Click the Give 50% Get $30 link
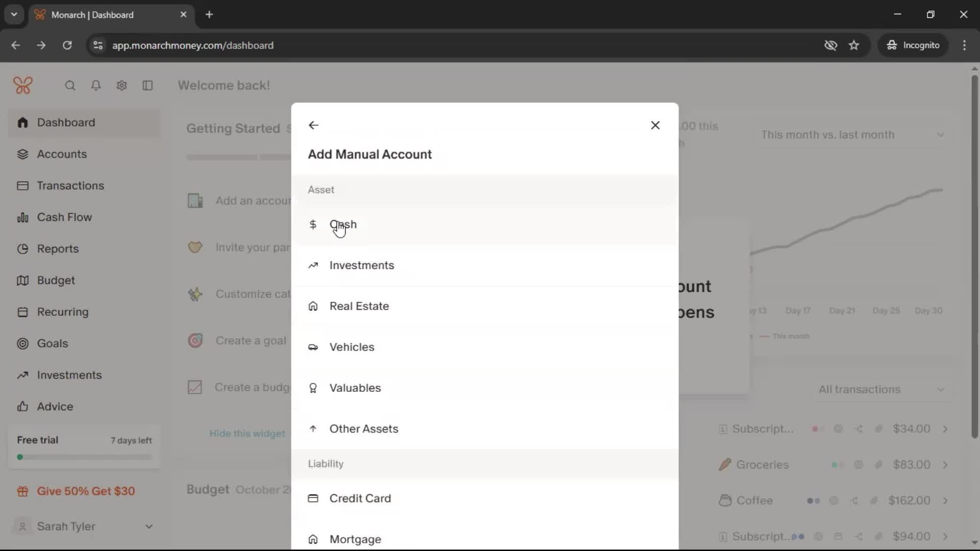The height and width of the screenshot is (551, 980). (86, 491)
